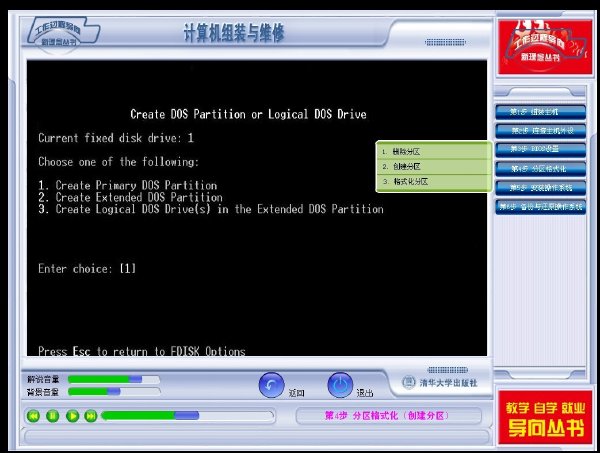Click 'Press Esc to return to FDISK Options'
Screen dimensions: 600x453
(142, 351)
